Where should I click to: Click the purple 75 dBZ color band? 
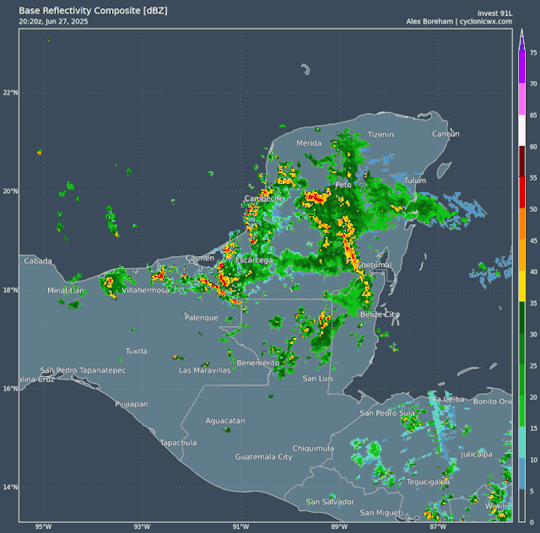[522, 67]
